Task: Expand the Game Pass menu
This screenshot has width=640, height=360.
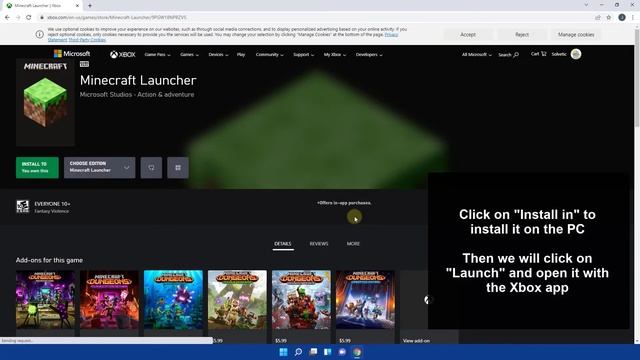Action: coord(158,55)
